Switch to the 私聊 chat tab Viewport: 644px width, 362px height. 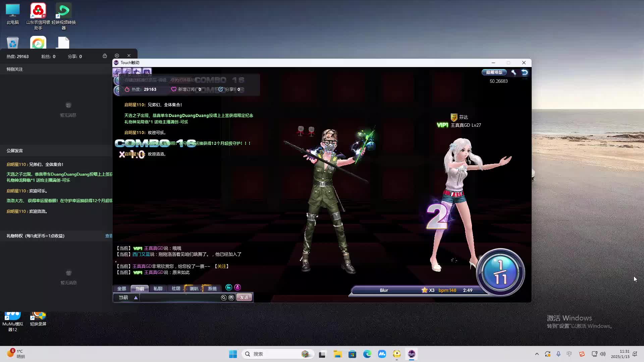pyautogui.click(x=158, y=289)
